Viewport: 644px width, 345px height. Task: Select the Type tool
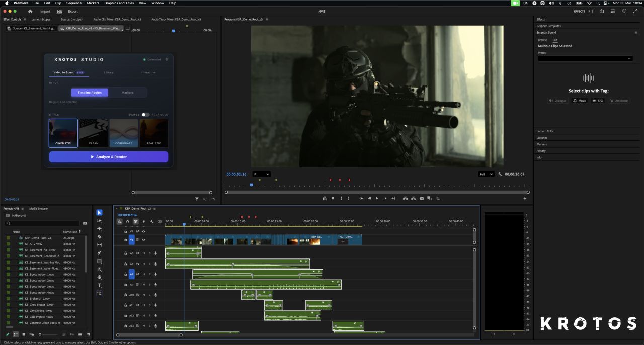coord(99,285)
